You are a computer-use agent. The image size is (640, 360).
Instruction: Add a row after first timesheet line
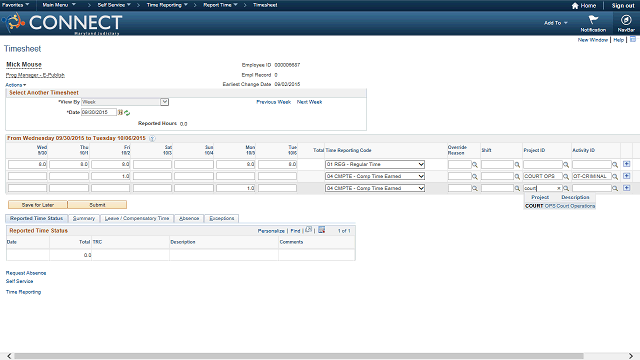(x=627, y=164)
